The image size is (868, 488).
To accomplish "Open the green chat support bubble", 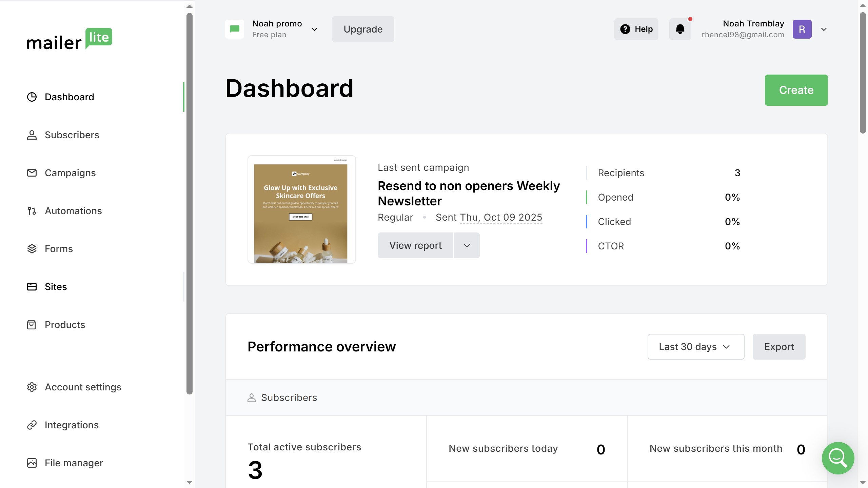I will (837, 458).
